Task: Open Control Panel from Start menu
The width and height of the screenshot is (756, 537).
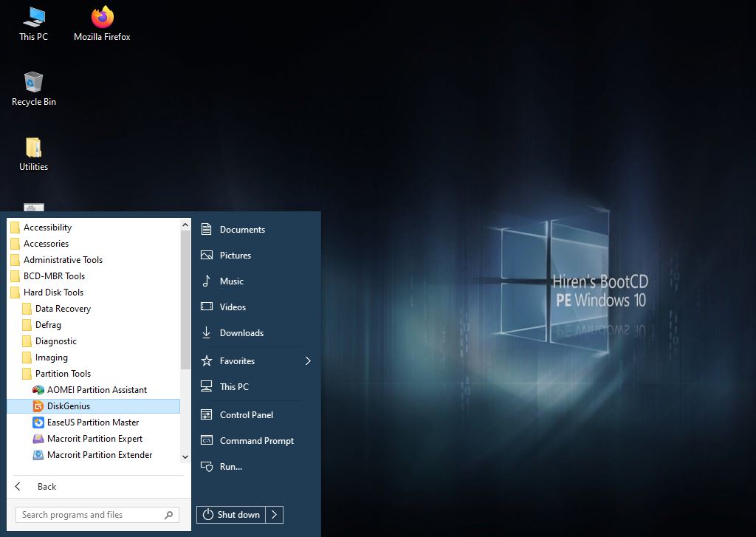Action: click(246, 415)
